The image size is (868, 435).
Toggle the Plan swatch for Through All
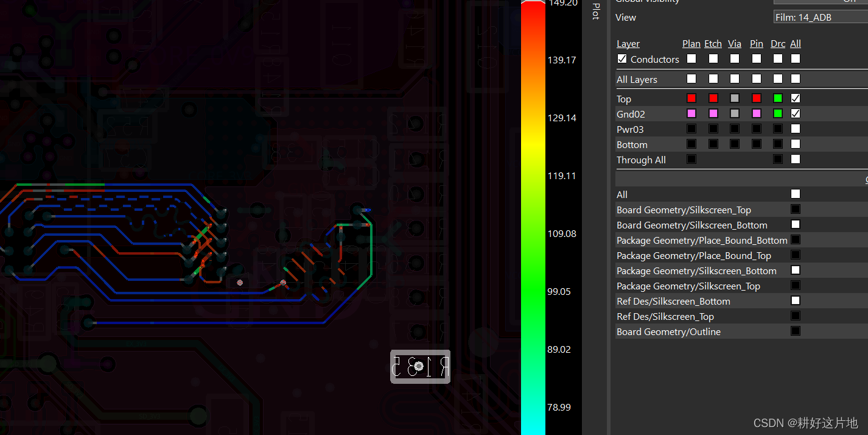tap(691, 158)
